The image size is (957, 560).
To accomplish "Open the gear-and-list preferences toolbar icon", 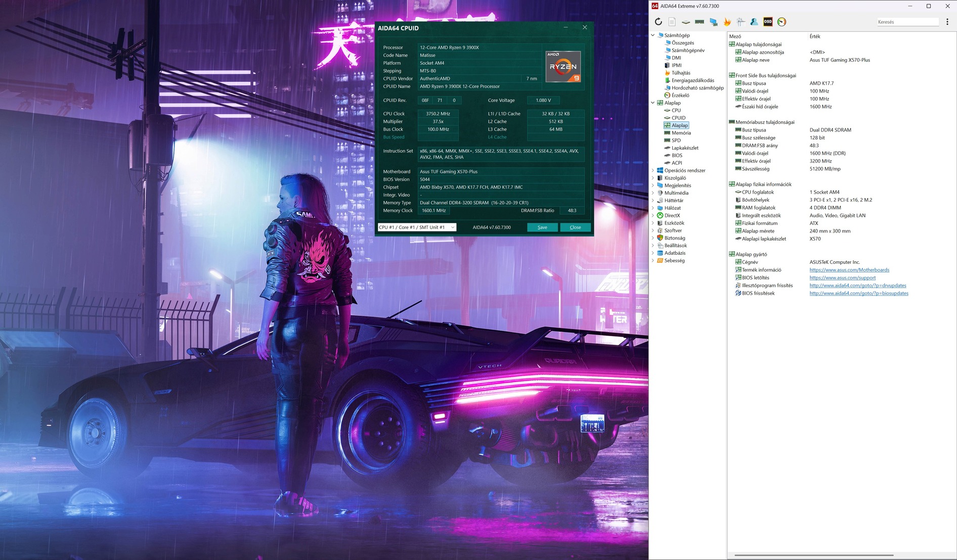I will [x=741, y=22].
